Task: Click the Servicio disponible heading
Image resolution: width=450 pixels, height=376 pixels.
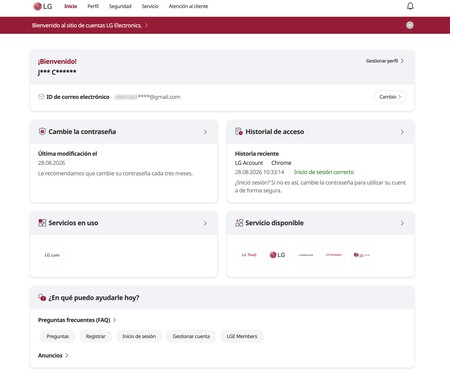Action: coord(275,223)
